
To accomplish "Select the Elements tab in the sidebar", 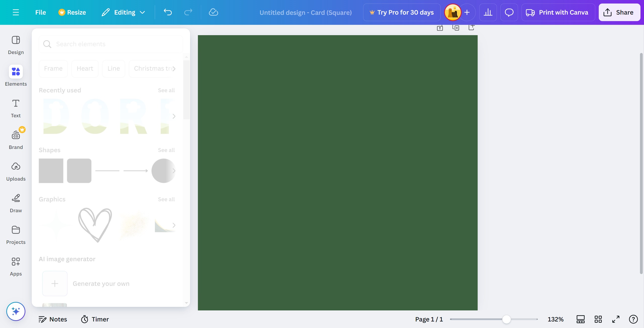I will (x=16, y=76).
